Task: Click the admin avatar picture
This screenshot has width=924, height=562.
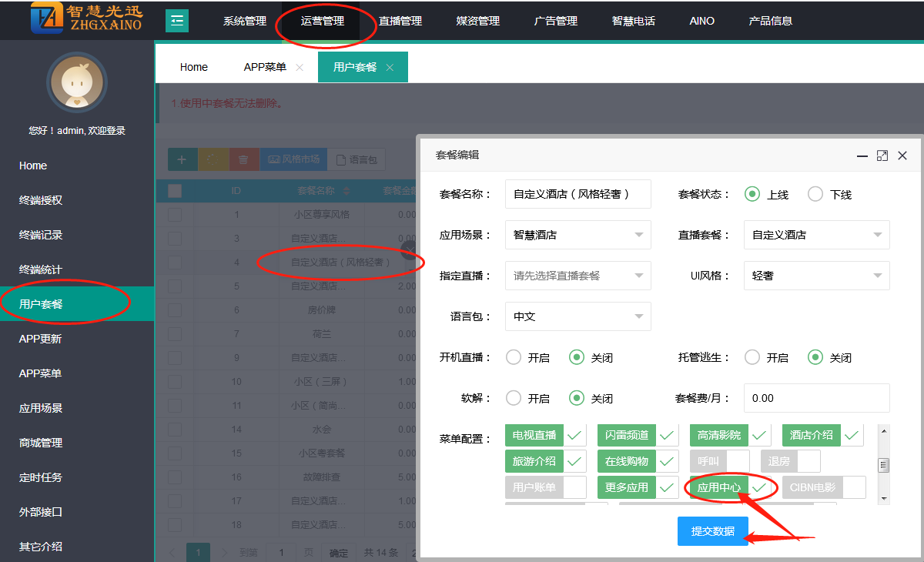Action: point(76,82)
